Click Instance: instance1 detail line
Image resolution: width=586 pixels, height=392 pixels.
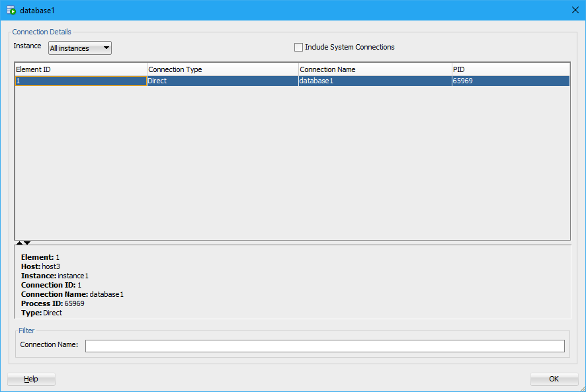54,276
